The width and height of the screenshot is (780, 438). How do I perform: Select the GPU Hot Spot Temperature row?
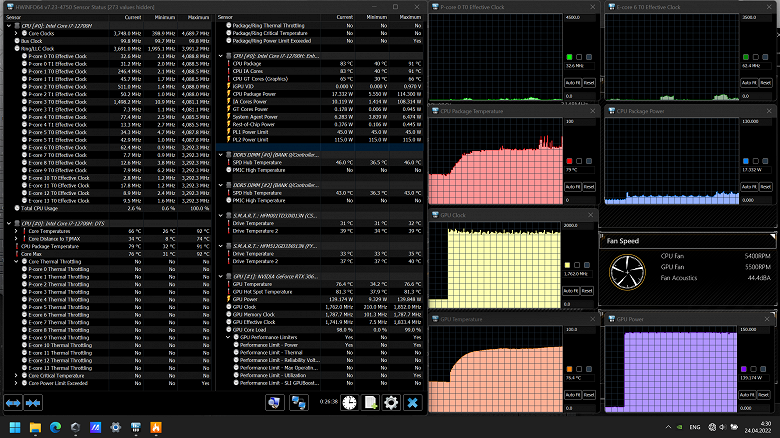[x=320, y=292]
